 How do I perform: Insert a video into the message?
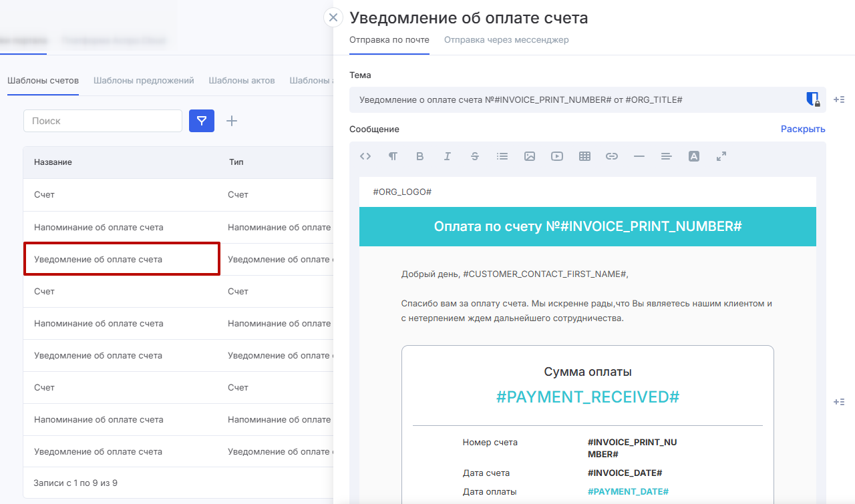point(557,156)
